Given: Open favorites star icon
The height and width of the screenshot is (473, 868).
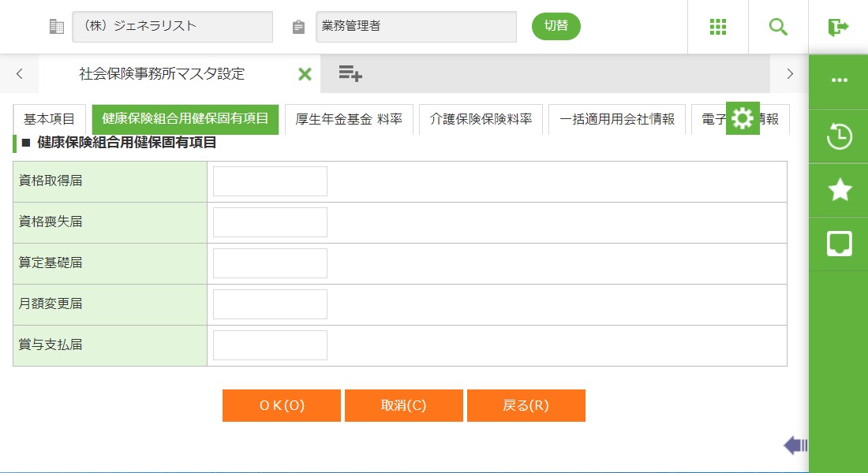Looking at the screenshot, I should 840,190.
